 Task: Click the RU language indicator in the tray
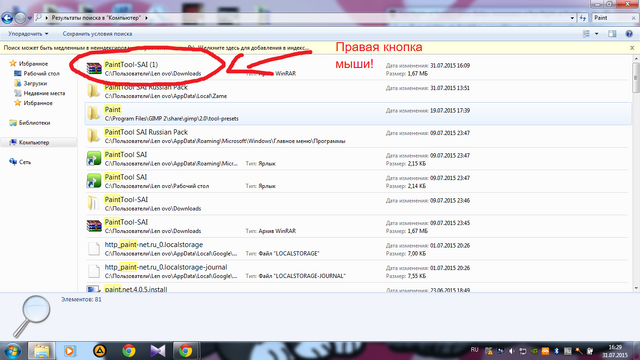tap(474, 350)
